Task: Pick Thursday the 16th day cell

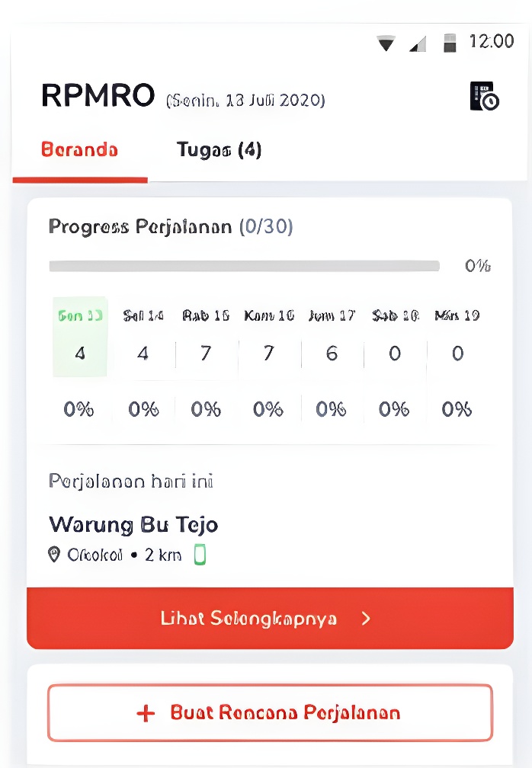Action: pyautogui.click(x=268, y=338)
